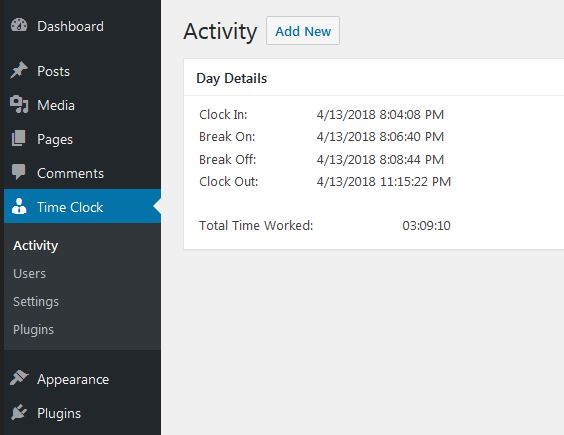
Task: Click the Comments speech bubble icon
Action: pos(19,172)
